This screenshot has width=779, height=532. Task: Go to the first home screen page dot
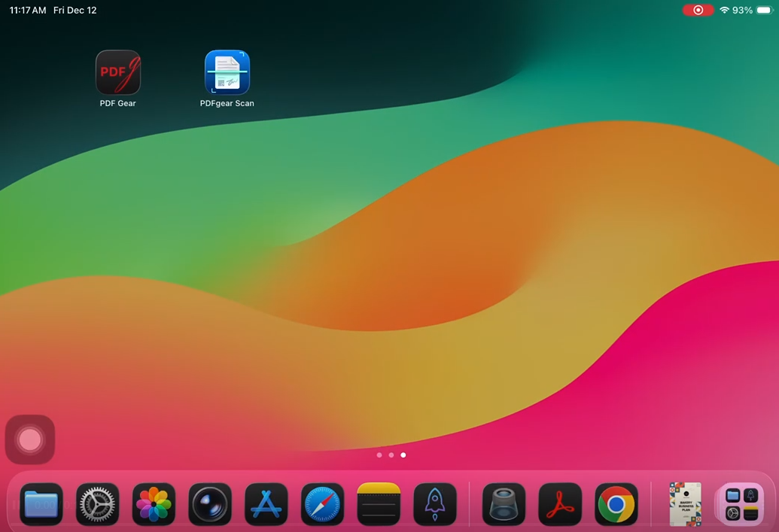click(379, 455)
